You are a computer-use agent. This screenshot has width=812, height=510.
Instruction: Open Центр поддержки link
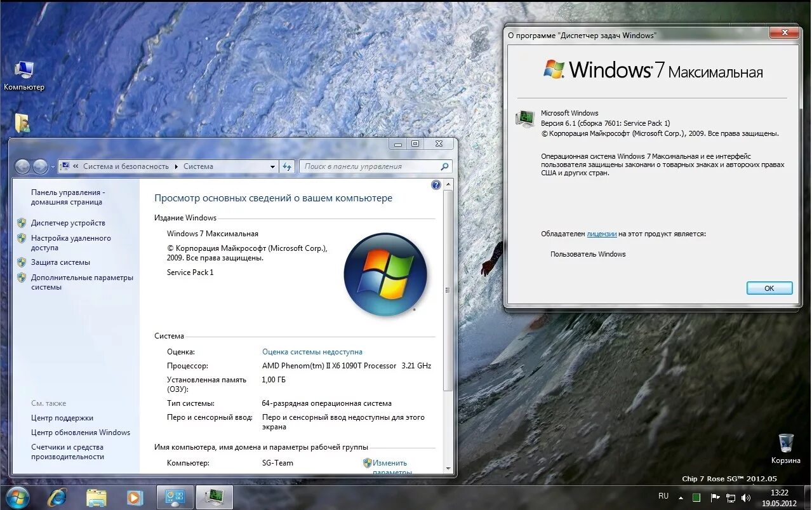coord(62,418)
